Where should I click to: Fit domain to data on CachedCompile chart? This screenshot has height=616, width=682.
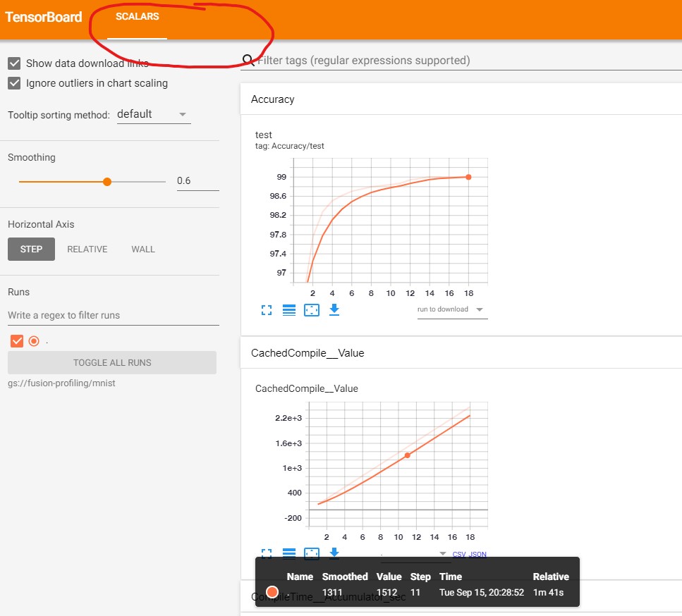point(312,553)
